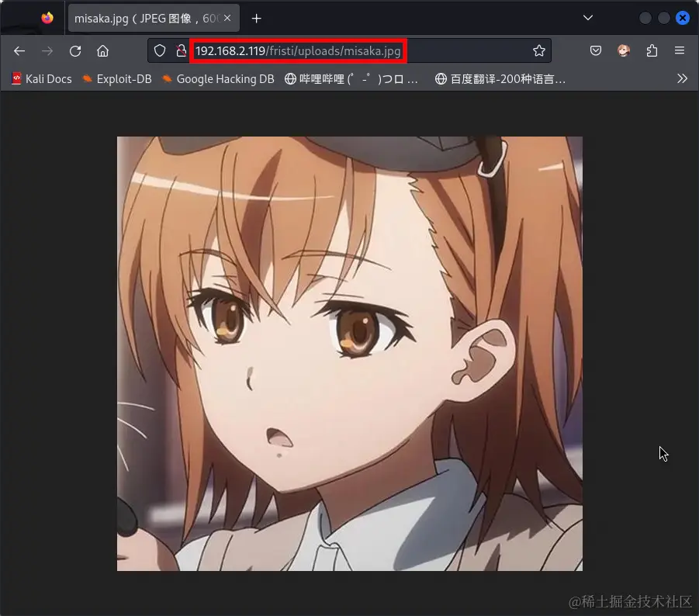Select the misaka.jpg tab
The image size is (699, 616).
(x=154, y=19)
